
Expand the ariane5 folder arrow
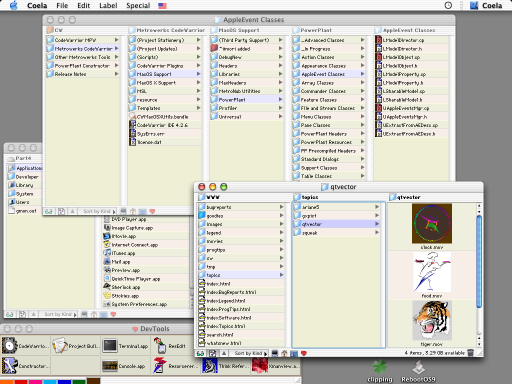(377, 207)
